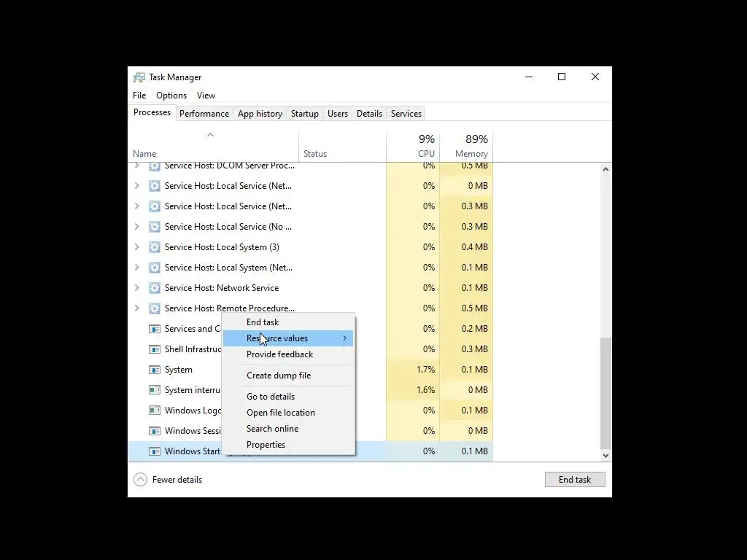Click the System process icon
The image size is (747, 560).
155,370
